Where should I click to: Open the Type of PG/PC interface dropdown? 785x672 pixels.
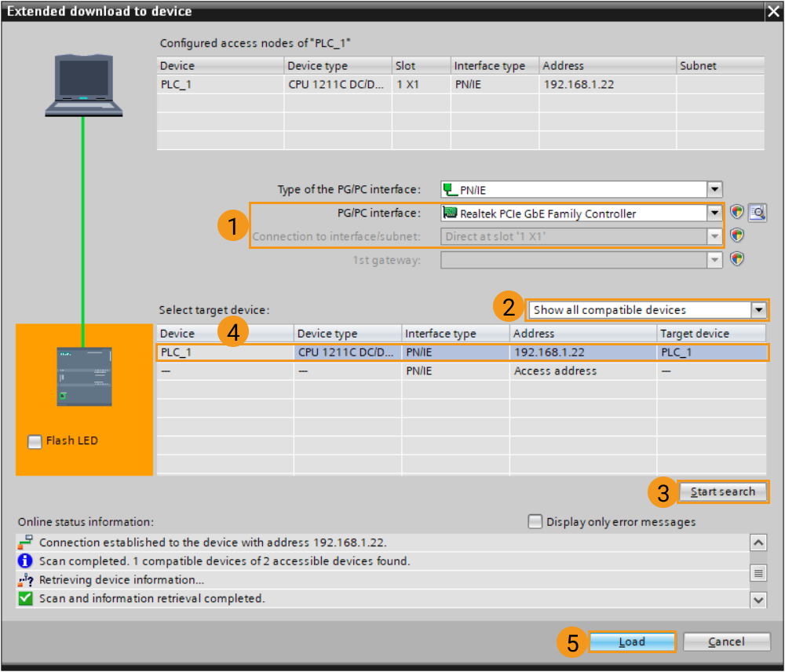[714, 188]
